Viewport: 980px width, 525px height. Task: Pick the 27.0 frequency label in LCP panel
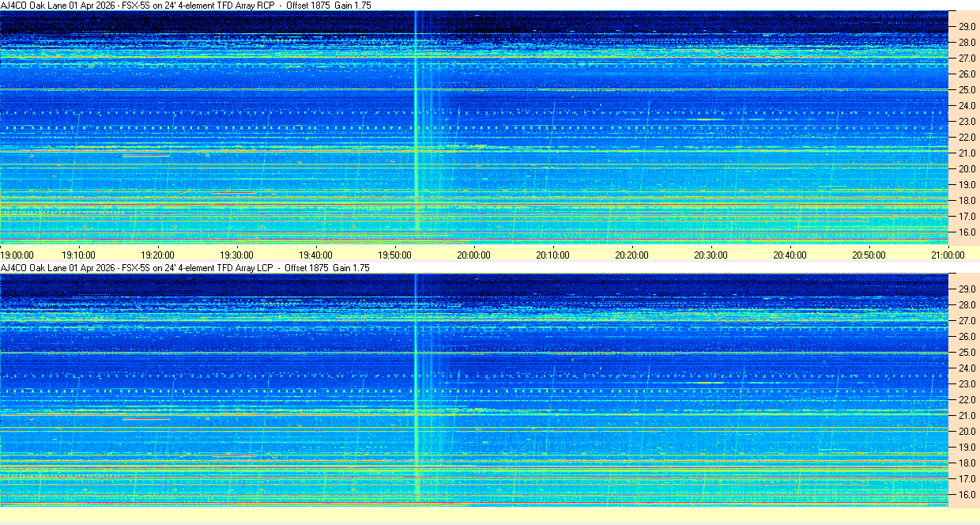tap(967, 321)
